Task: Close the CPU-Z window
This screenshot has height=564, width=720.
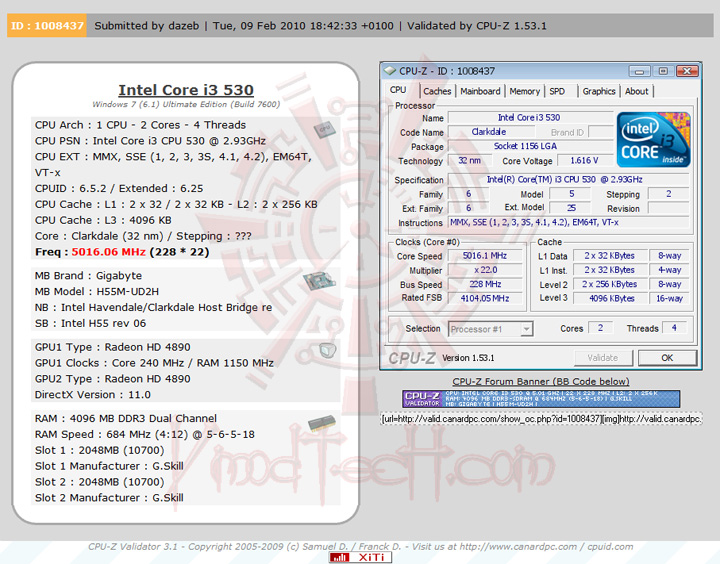Action: pyautogui.click(x=687, y=71)
